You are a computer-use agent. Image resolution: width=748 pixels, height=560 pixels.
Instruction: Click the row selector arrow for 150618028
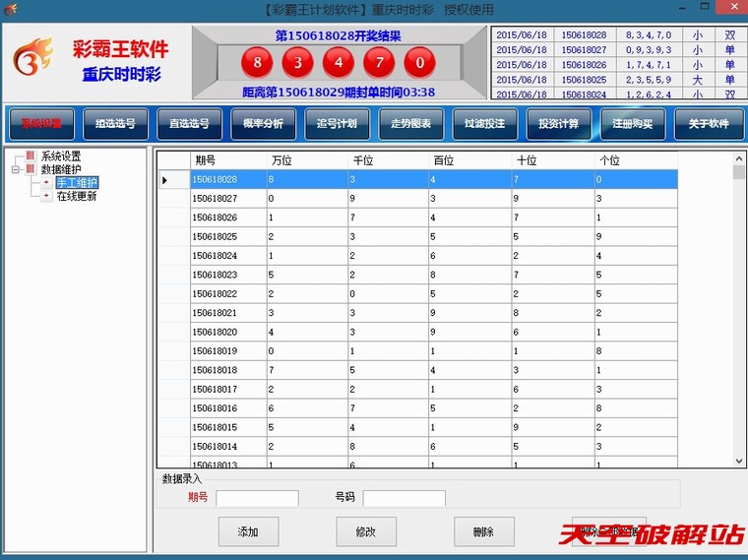click(164, 180)
